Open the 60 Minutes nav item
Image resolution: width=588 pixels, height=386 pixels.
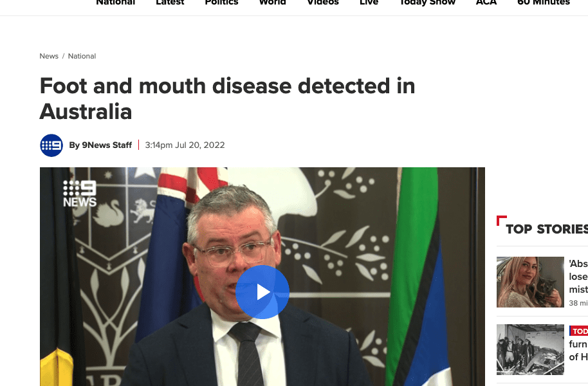tap(544, 3)
